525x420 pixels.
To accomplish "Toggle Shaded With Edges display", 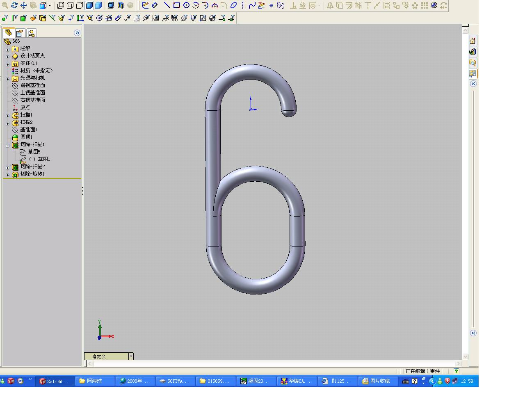I will pos(89,5).
